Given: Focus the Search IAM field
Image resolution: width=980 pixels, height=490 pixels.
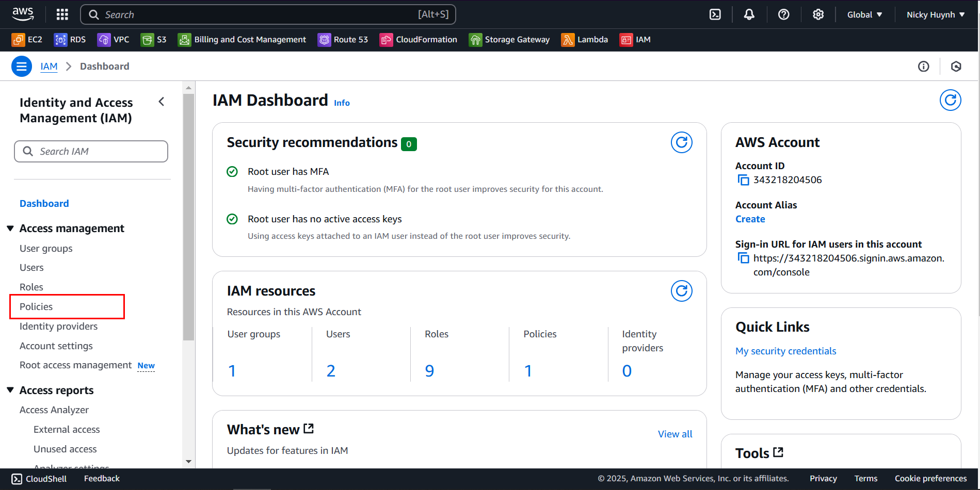Looking at the screenshot, I should pos(91,152).
